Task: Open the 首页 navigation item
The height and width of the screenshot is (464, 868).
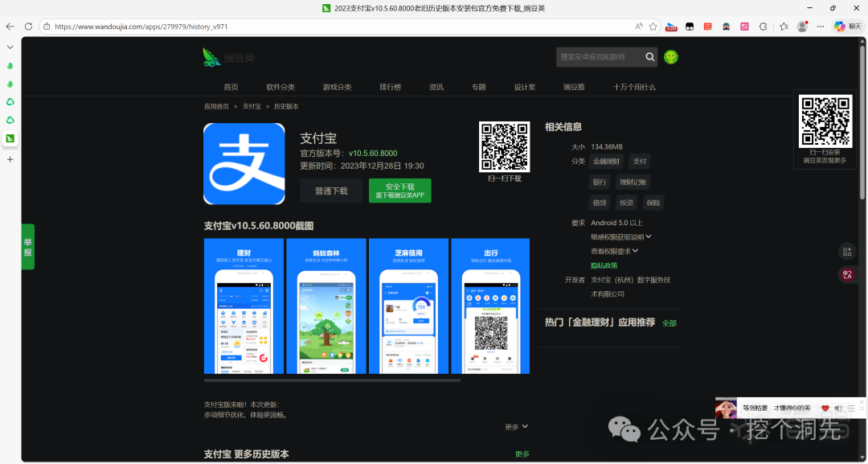Action: point(231,87)
